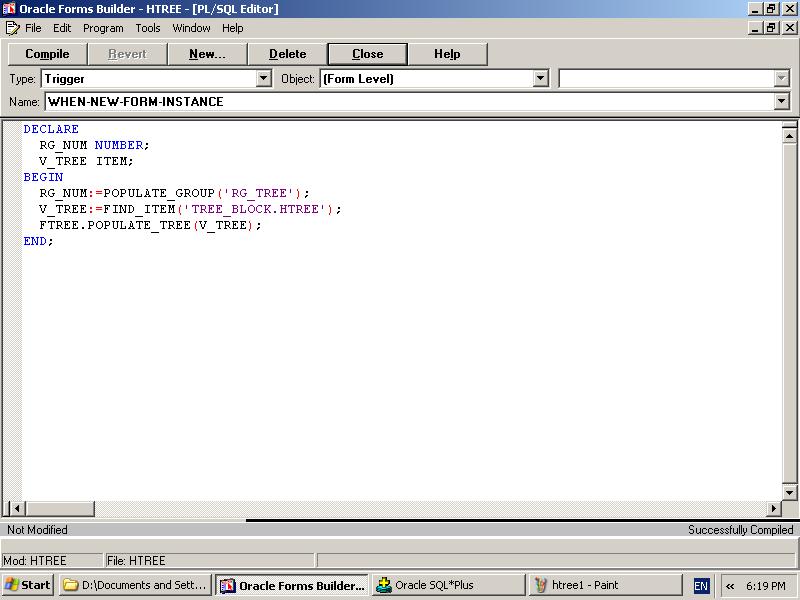Image resolution: width=800 pixels, height=600 pixels.
Task: Click the Oracle Forms document icon in menu bar
Action: point(12,28)
